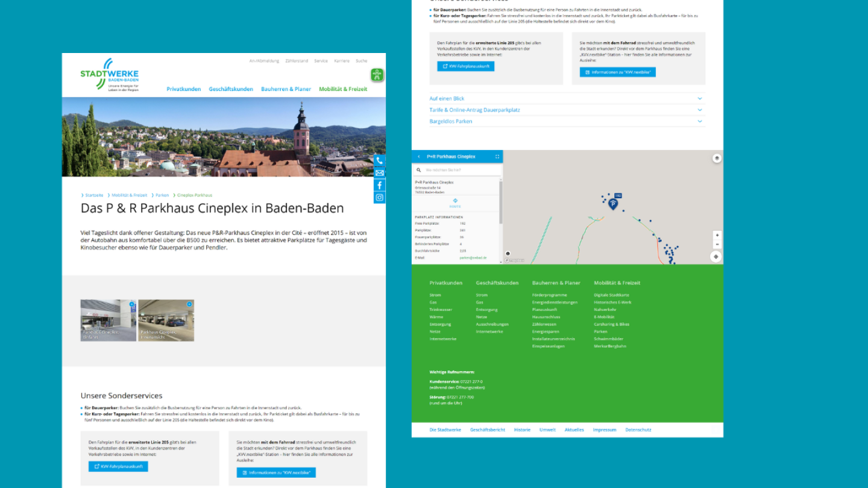Open Mobilität & Freizeit in the top navigation
868x488 pixels.
click(x=343, y=89)
